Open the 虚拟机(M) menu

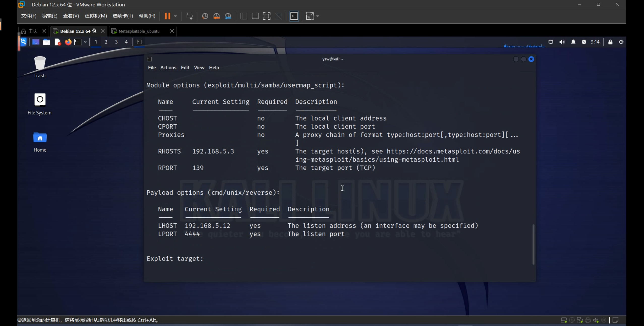[x=96, y=16]
